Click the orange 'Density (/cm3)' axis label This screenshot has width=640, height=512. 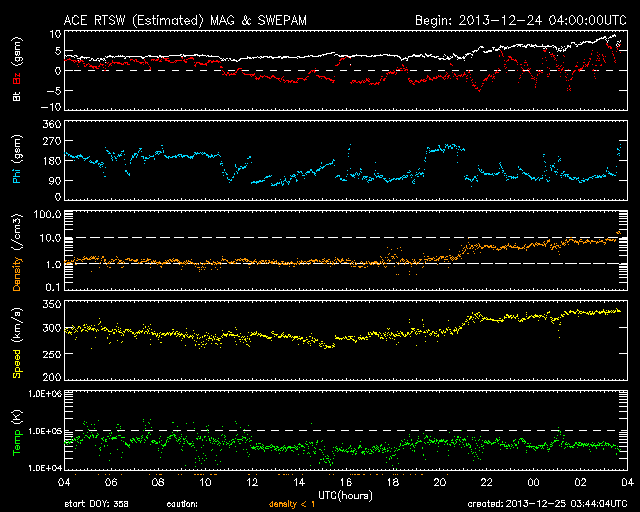tap(17, 252)
